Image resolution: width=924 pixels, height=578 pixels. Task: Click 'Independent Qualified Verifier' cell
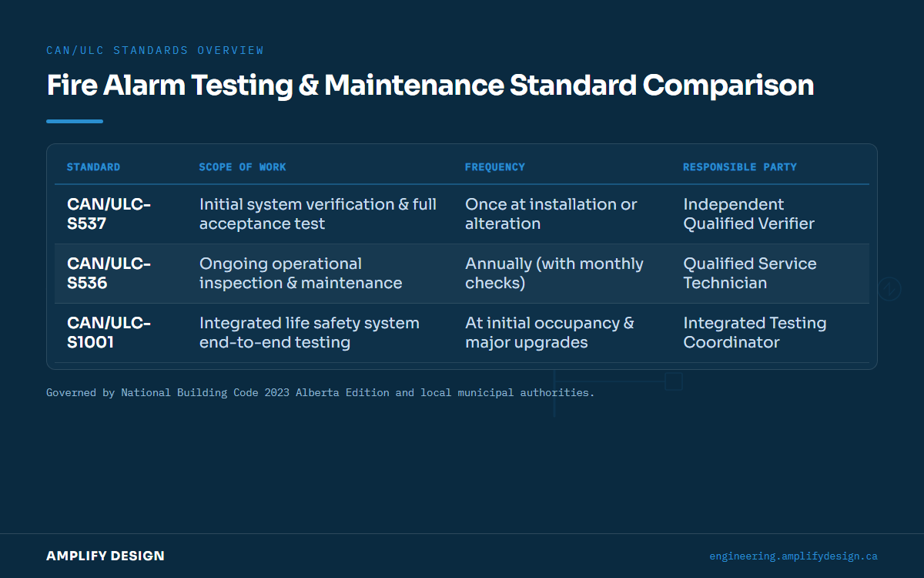tap(749, 214)
